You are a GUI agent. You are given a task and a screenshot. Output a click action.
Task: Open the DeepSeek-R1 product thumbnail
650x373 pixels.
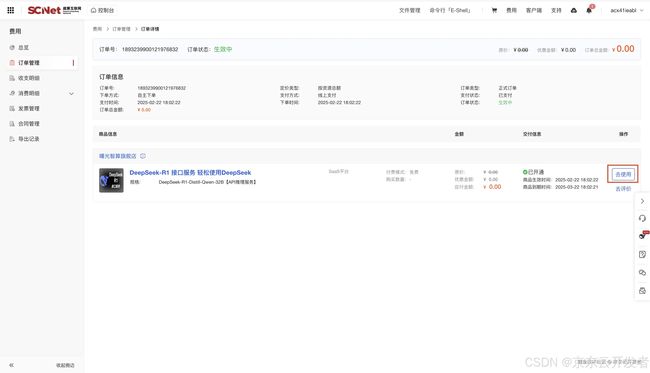[x=111, y=180]
